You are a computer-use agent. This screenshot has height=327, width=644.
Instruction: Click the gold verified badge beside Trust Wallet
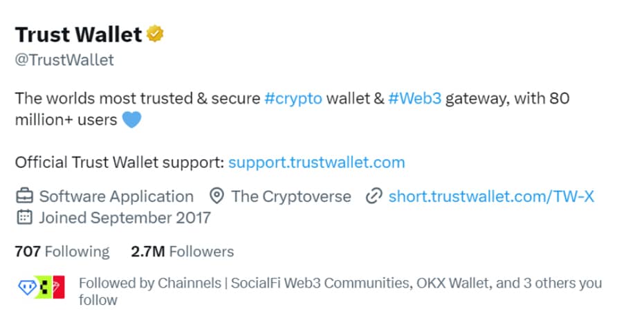pyautogui.click(x=154, y=34)
